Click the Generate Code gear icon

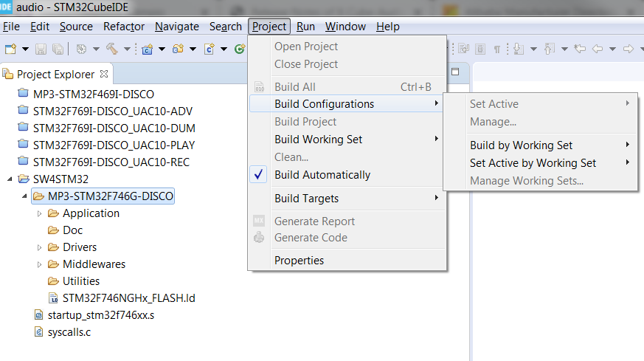pyautogui.click(x=259, y=237)
